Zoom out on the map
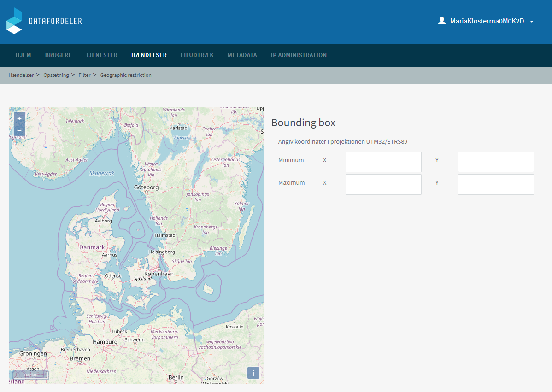The height and width of the screenshot is (392, 552). [x=19, y=130]
